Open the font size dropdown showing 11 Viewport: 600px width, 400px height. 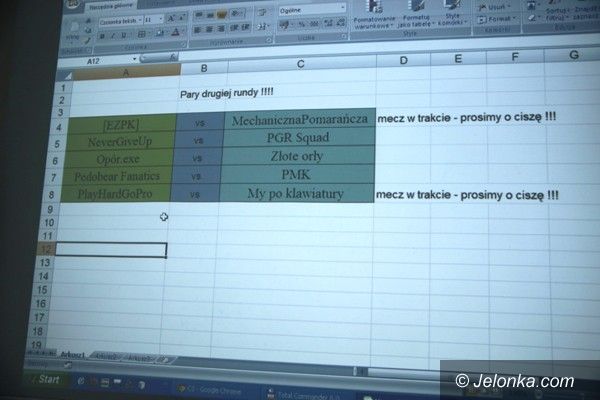[154, 19]
